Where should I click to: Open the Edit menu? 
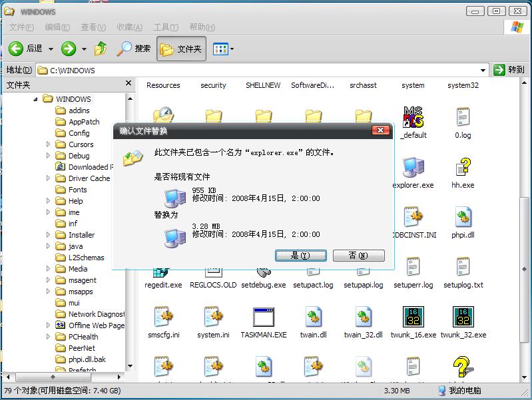57,27
